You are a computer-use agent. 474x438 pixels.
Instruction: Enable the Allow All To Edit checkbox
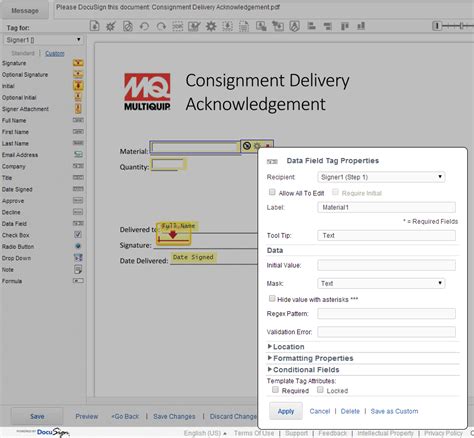tap(272, 192)
